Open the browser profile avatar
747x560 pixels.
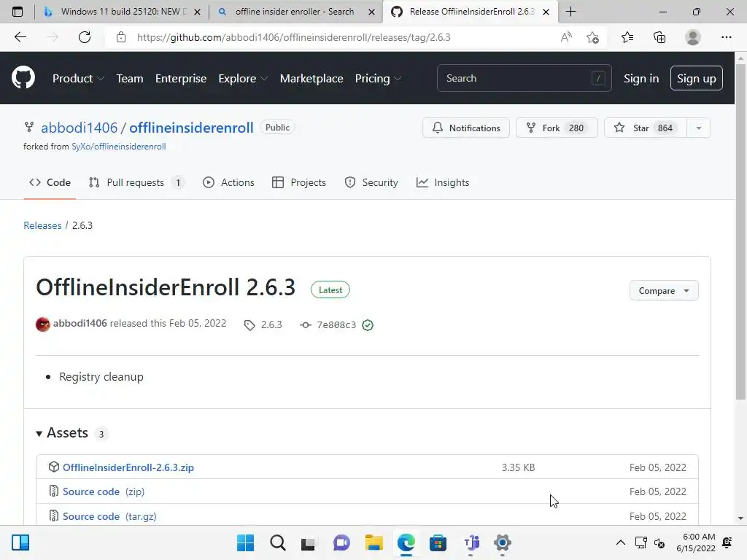693,37
